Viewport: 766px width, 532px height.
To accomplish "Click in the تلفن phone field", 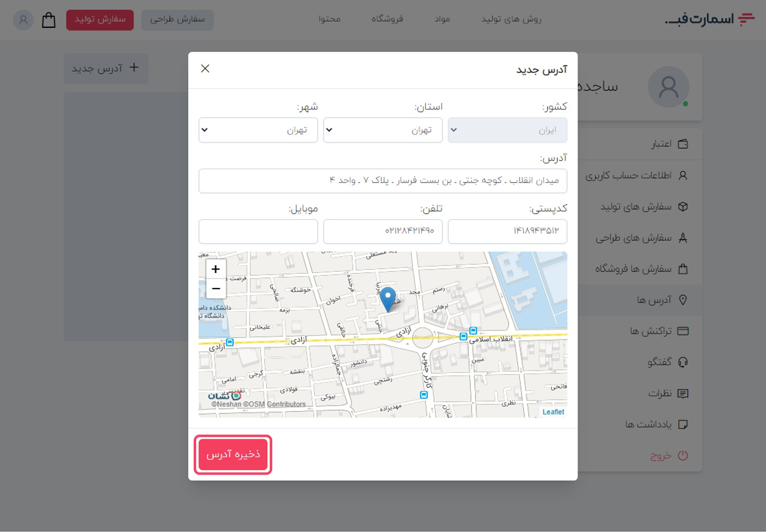I will click(383, 231).
